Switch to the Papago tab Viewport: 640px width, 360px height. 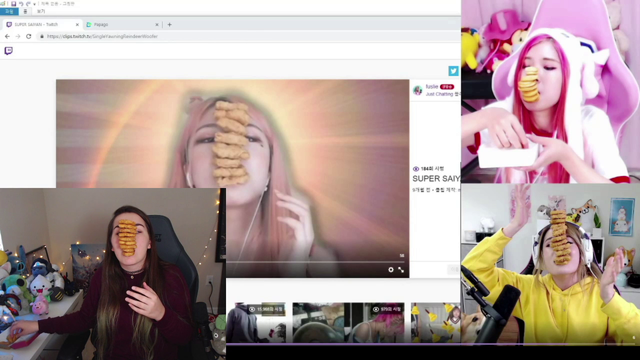pos(122,24)
